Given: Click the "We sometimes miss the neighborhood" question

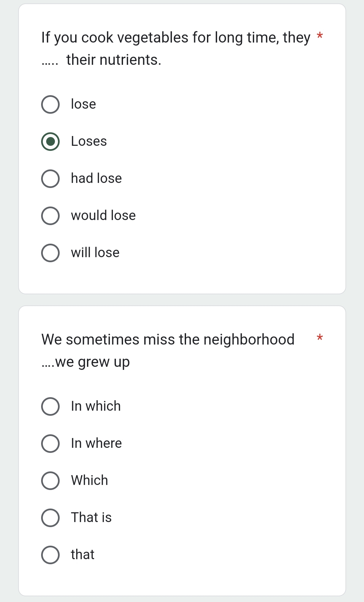Looking at the screenshot, I should coord(168,339).
